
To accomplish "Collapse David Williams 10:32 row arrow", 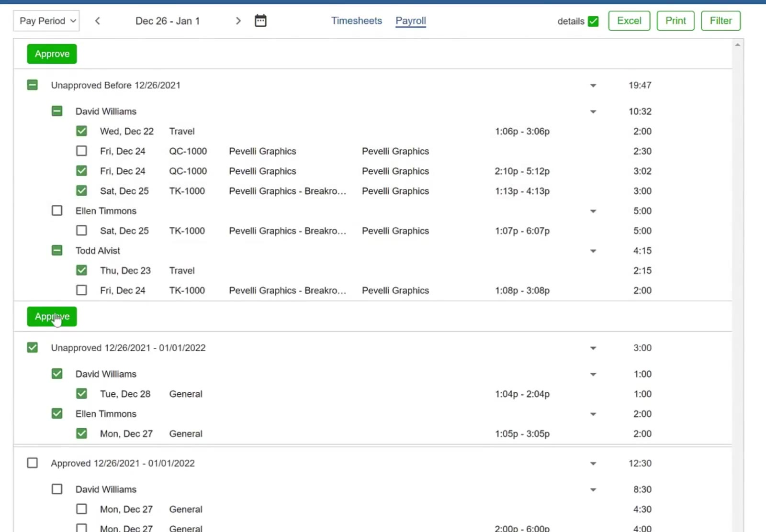I will point(593,111).
